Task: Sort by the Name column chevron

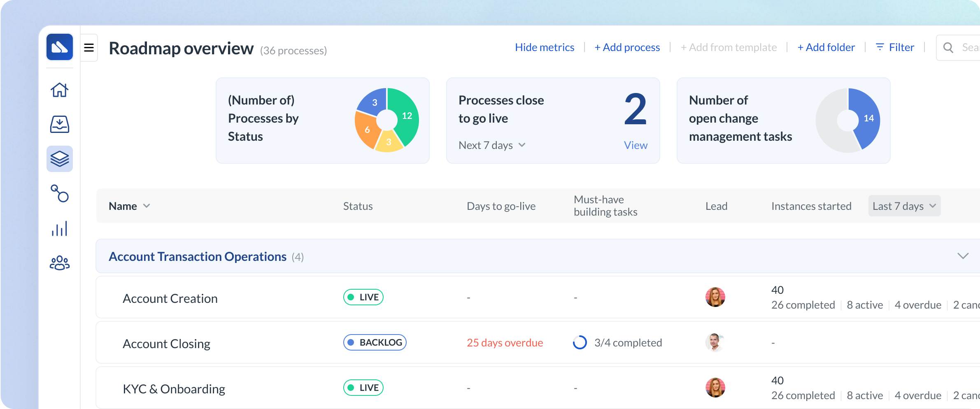Action: coord(147,206)
